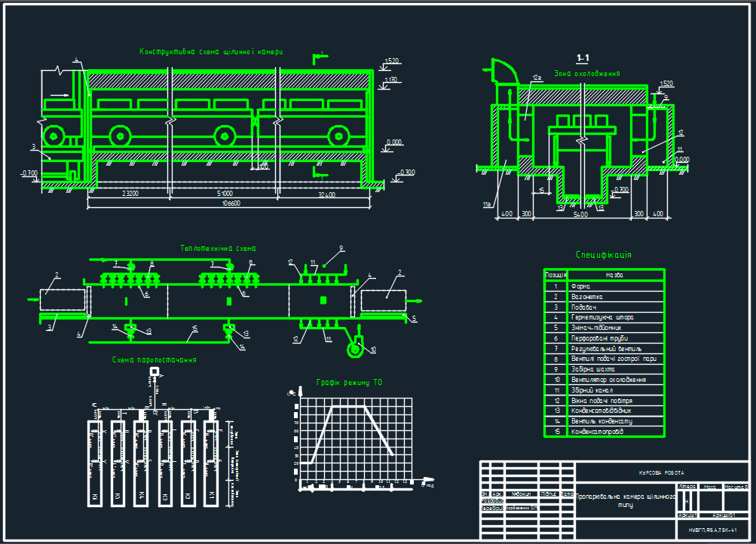
Task: Select the "Підпис" header in title block
Action: (549, 494)
